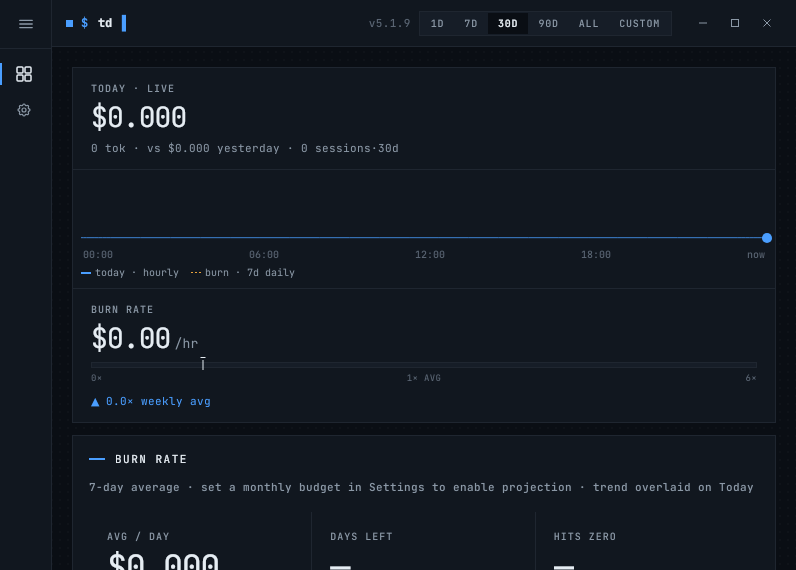
Task: Click the burn rate gauge marker
Action: pyautogui.click(x=203, y=363)
